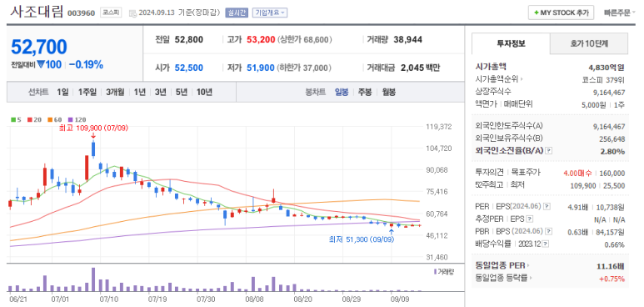The width and height of the screenshot is (644, 307).
Task: Select the 일봉 candle chart
Action: (342, 92)
